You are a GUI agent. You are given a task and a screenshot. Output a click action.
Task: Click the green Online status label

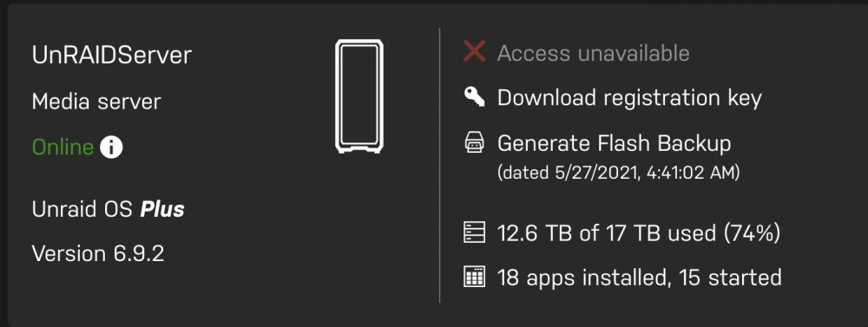62,147
